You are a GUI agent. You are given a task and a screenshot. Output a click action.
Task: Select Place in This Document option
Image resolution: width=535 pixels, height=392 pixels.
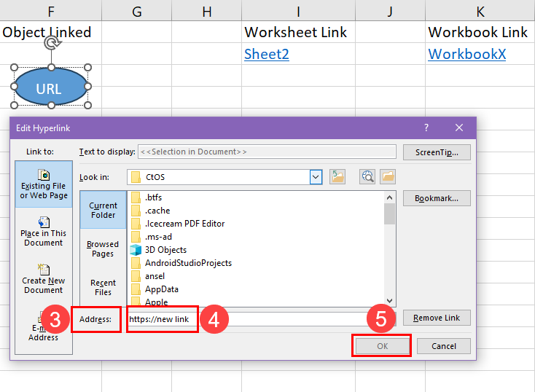44,232
